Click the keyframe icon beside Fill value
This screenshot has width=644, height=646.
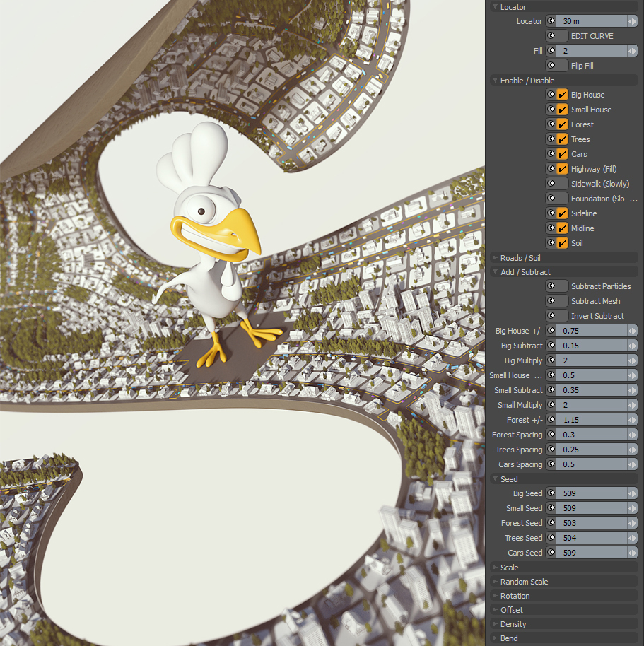[551, 51]
